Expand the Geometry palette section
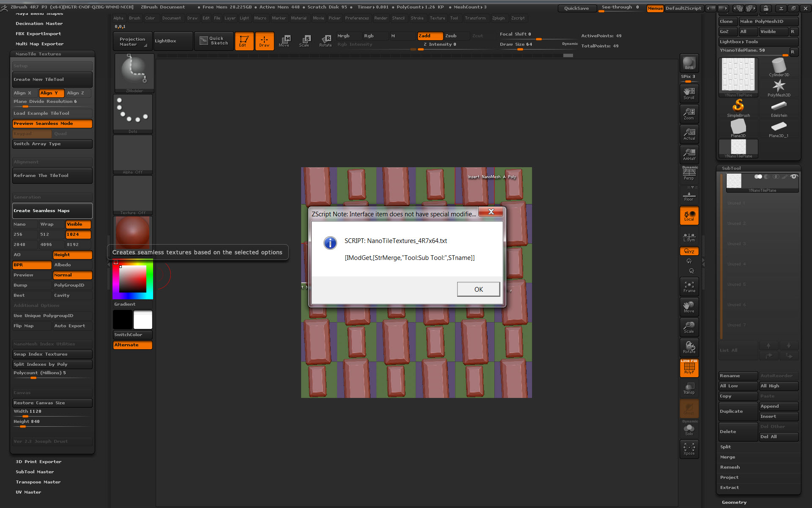This screenshot has width=812, height=508. click(x=734, y=502)
